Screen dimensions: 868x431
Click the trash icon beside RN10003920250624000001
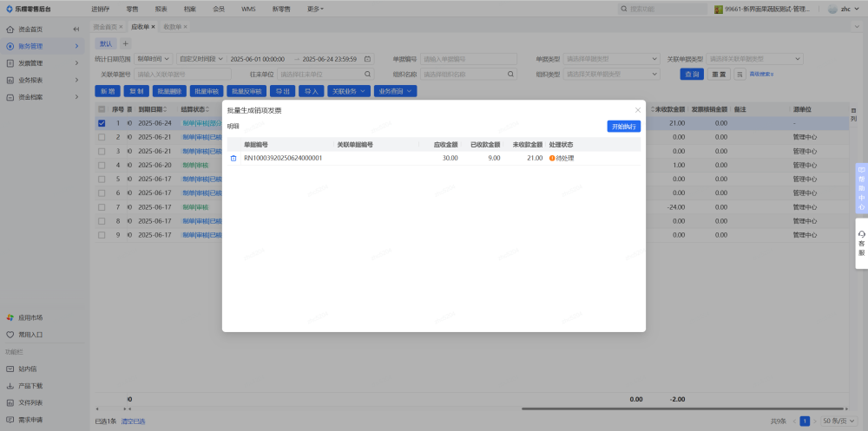pos(233,158)
